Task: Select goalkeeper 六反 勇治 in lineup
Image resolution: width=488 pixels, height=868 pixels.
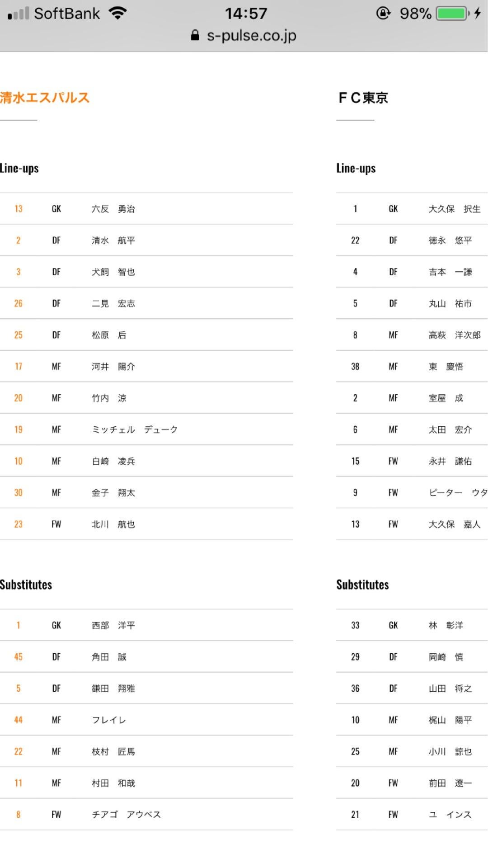Action: [113, 209]
